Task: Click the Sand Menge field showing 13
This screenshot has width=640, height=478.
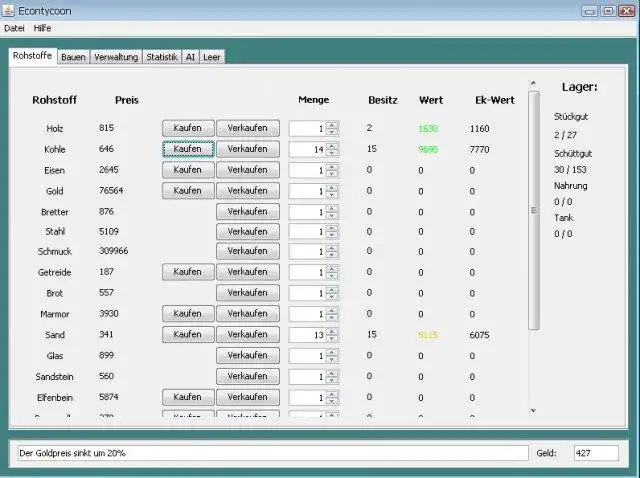Action: pos(307,335)
